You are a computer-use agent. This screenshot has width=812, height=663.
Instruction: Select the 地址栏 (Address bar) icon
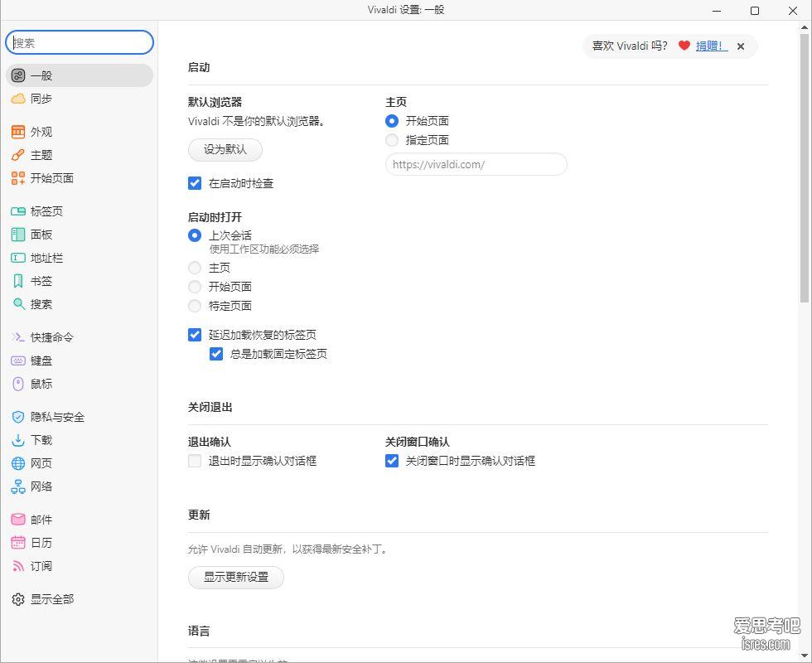tap(18, 258)
